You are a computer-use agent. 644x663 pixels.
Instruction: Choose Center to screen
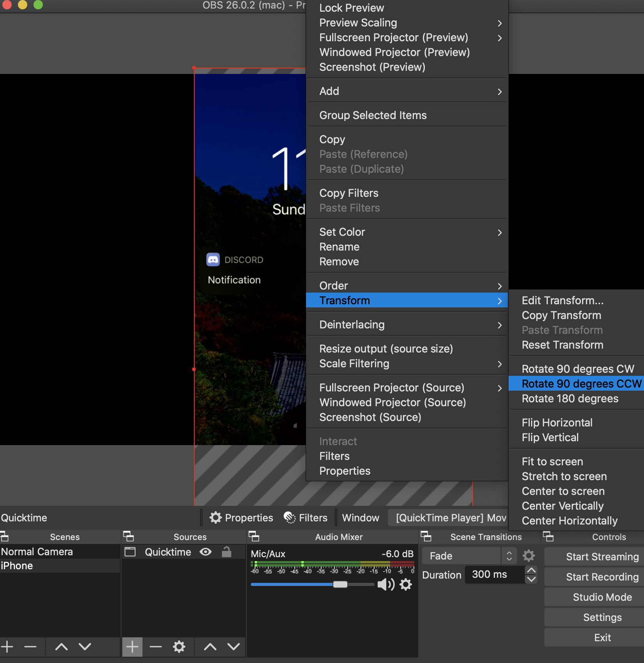(577, 491)
